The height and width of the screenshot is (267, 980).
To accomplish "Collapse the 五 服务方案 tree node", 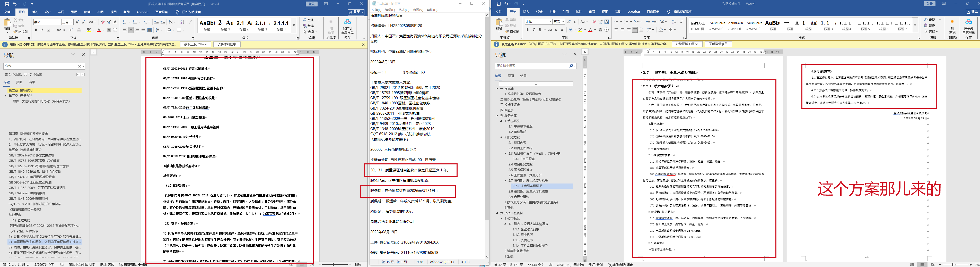I will (497, 115).
